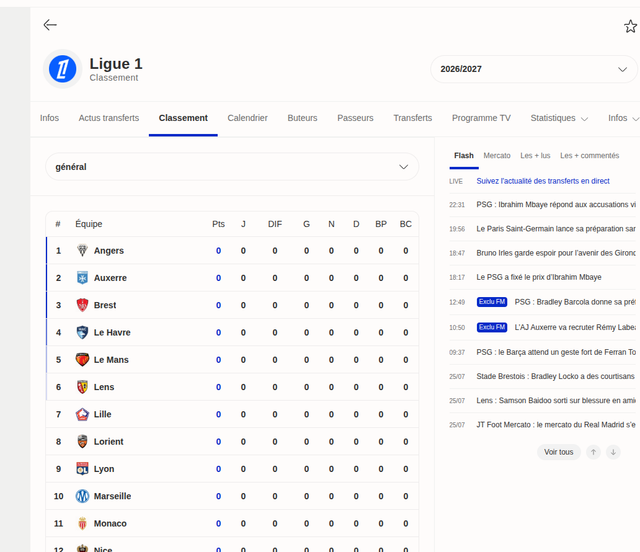Click the Pts column header
640x552 pixels.
click(218, 224)
